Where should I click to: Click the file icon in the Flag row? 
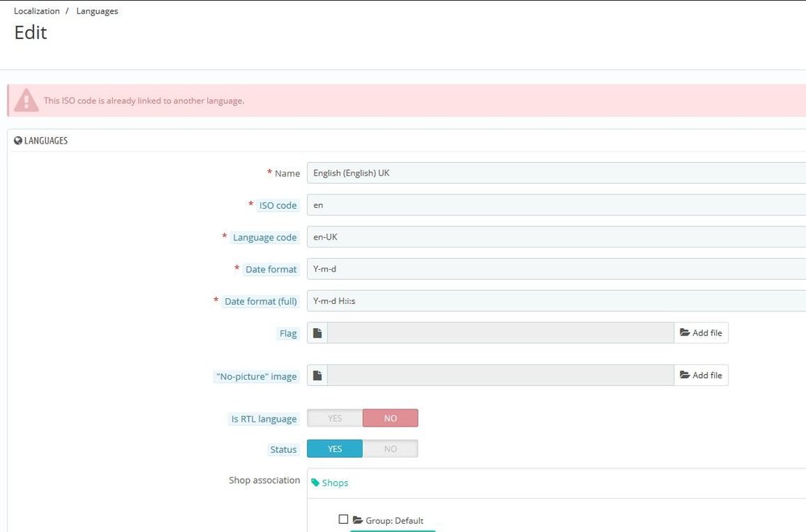(318, 333)
